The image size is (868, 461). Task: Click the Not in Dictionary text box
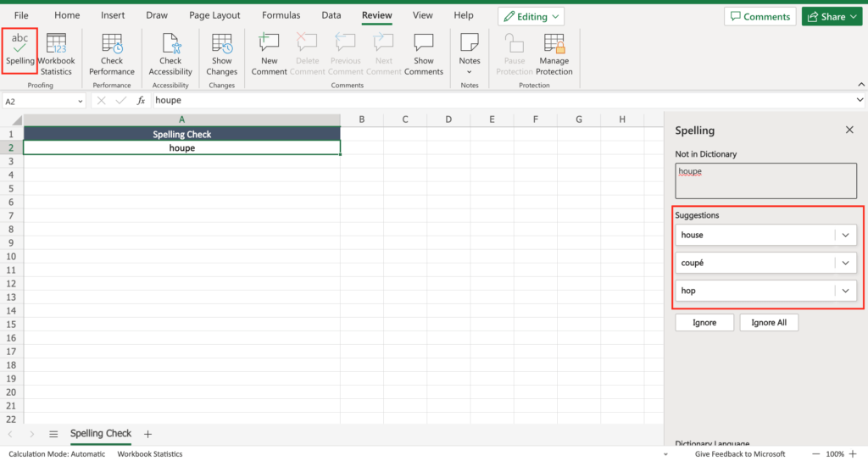(765, 181)
